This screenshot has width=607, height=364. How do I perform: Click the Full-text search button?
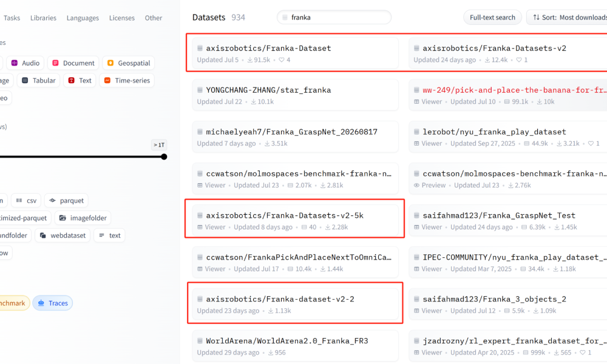[492, 18]
